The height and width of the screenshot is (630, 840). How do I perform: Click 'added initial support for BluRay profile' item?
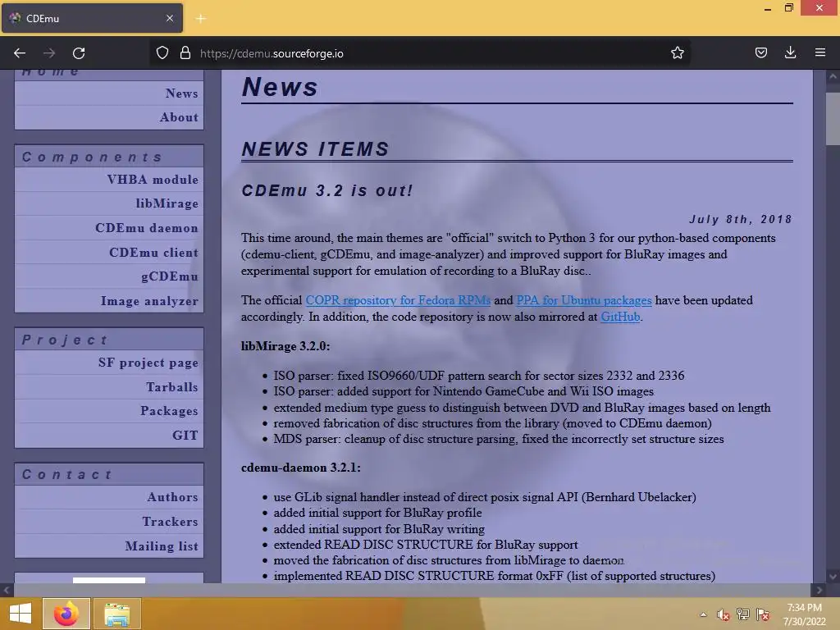(x=377, y=514)
